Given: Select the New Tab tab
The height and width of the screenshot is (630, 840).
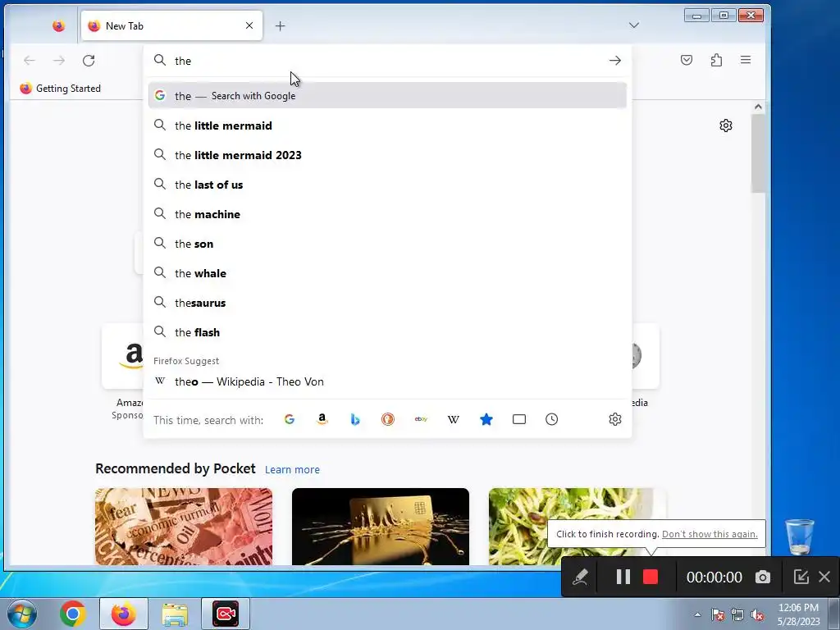Looking at the screenshot, I should click(x=171, y=25).
